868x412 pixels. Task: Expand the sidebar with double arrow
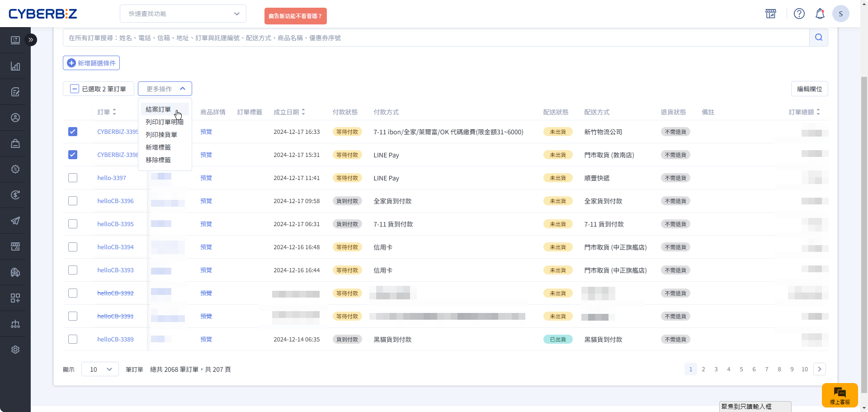(x=31, y=40)
